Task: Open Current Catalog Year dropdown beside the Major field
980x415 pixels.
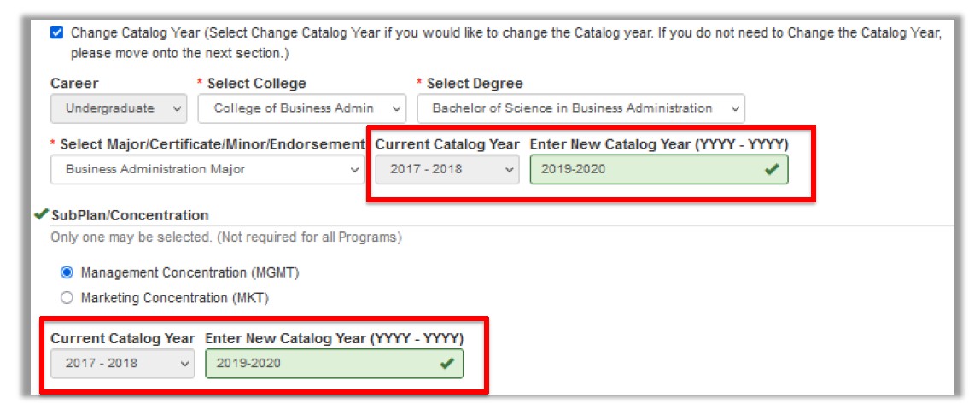Action: pos(447,169)
